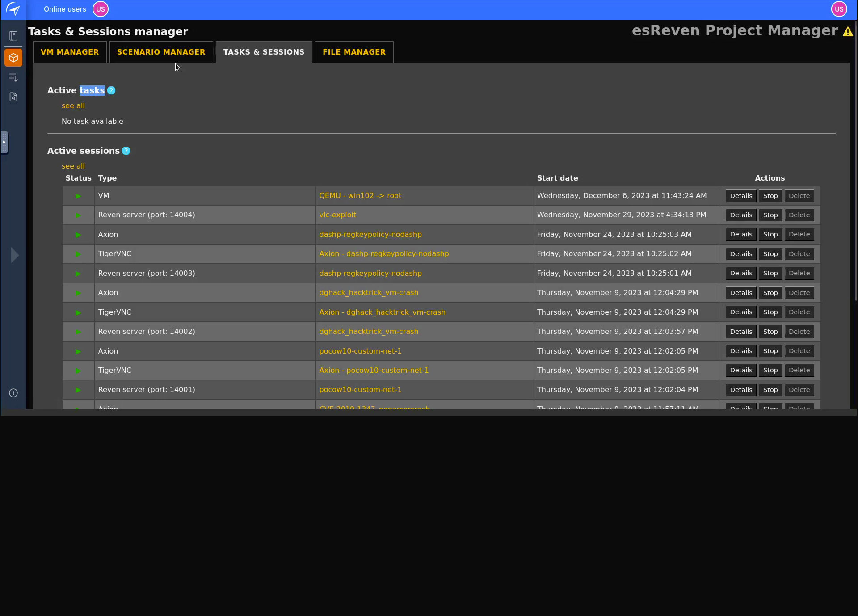
Task: Expand Active tasks via see all
Action: [73, 105]
